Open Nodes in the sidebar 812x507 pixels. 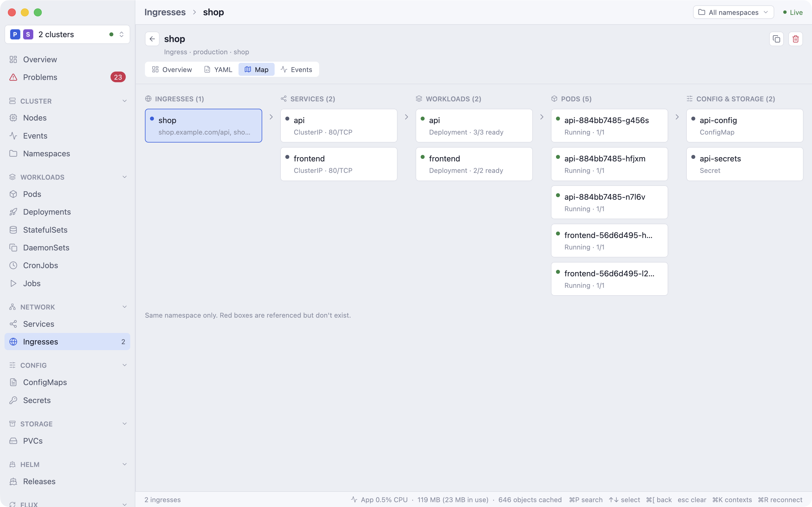point(67,118)
